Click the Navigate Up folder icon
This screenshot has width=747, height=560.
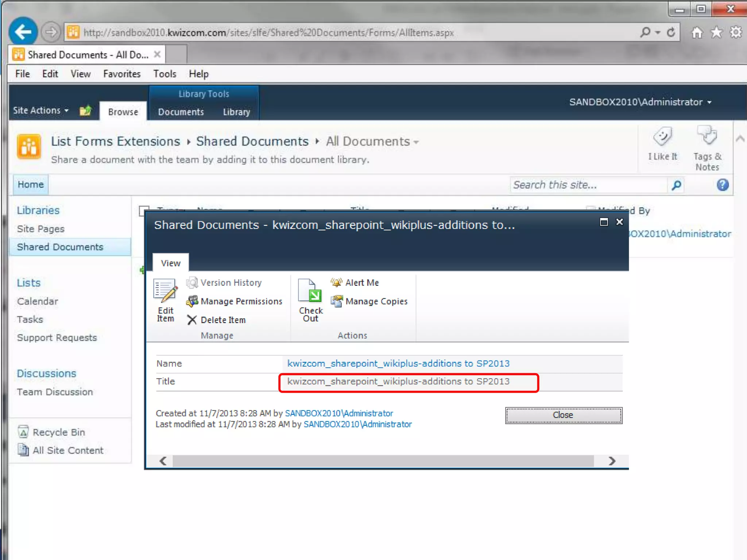point(85,110)
